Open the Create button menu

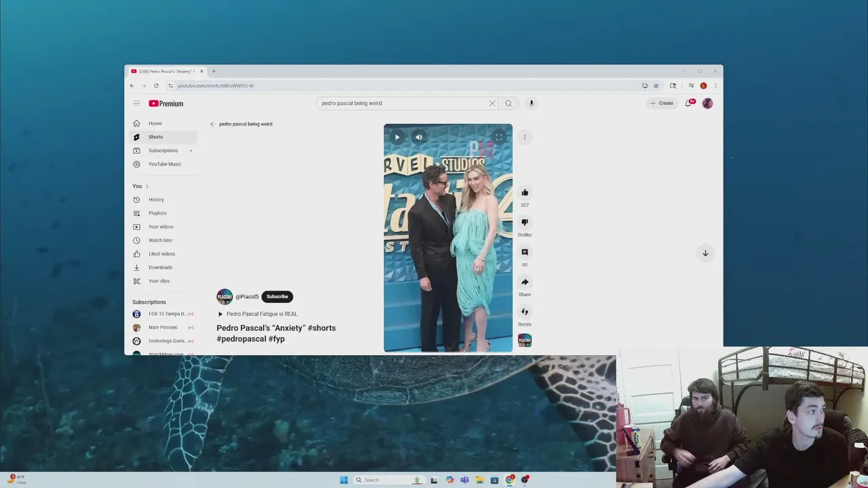point(661,103)
